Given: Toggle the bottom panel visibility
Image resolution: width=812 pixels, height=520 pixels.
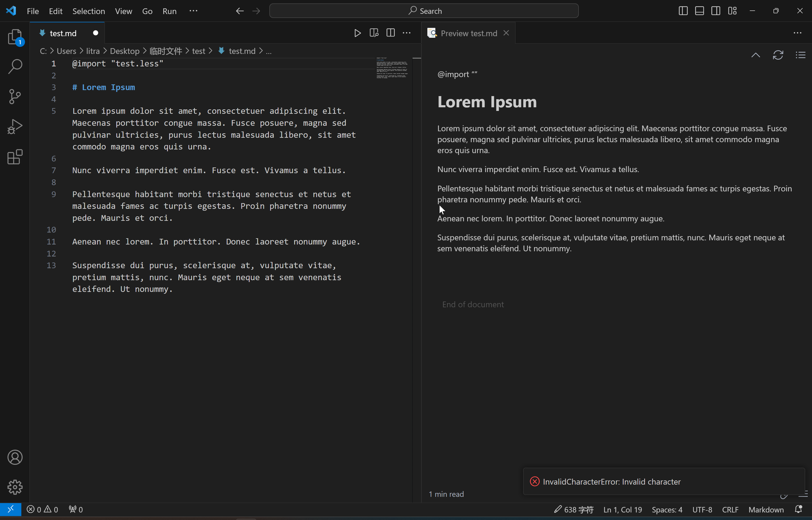Looking at the screenshot, I should [x=699, y=10].
